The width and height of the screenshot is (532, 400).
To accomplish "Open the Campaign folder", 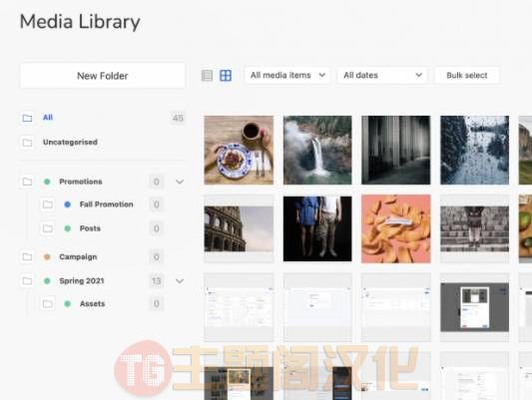I will [78, 257].
